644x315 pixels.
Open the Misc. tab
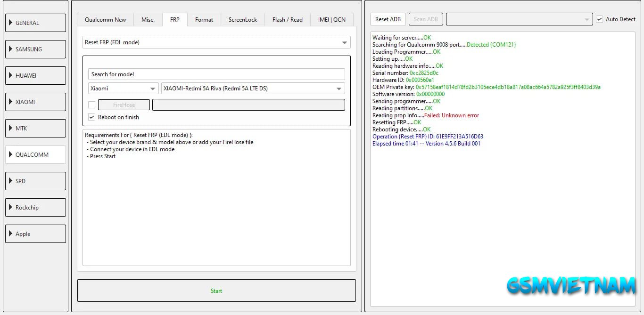point(148,20)
